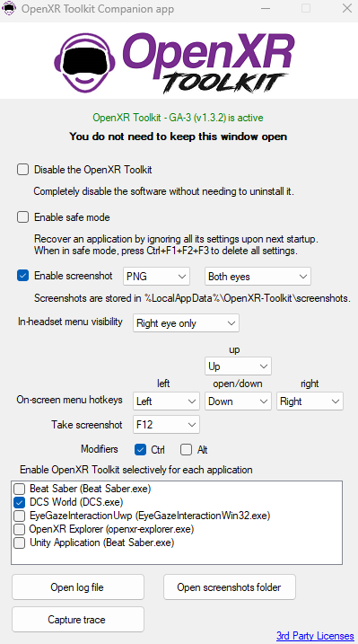Minimize the Companion app window

(x=266, y=8)
